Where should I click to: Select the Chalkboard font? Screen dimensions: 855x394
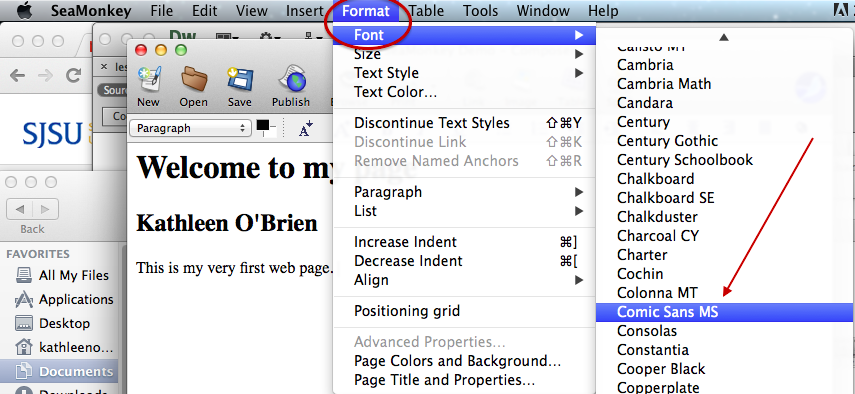click(724, 179)
